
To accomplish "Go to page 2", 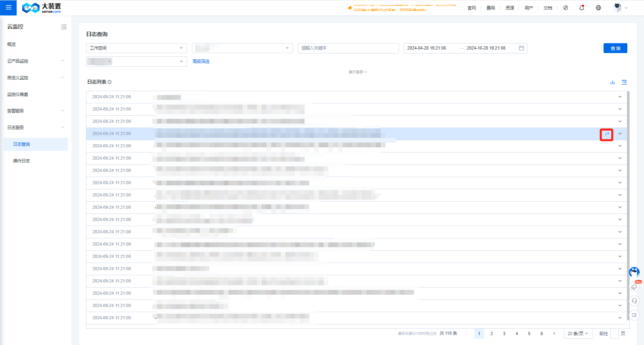I will click(x=492, y=334).
